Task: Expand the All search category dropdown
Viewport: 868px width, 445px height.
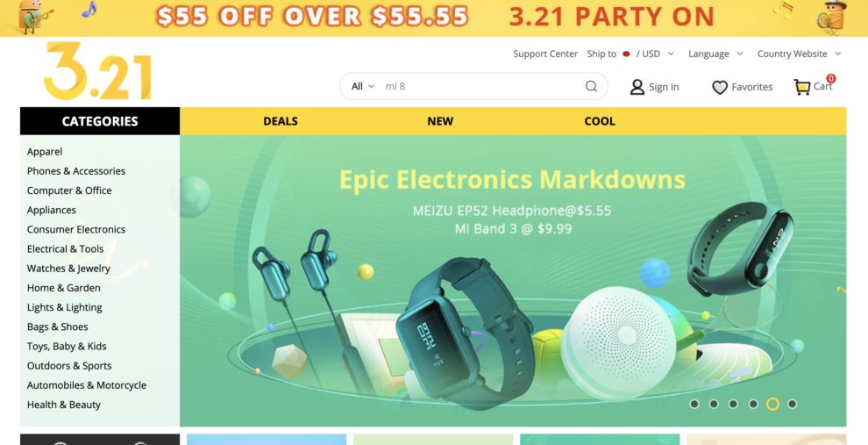Action: pos(363,86)
